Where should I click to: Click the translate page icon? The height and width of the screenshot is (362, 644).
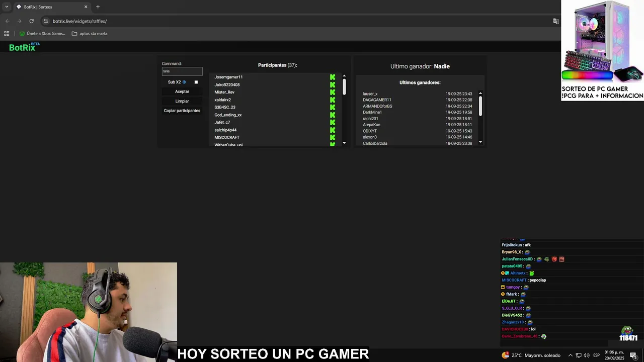pos(556,21)
